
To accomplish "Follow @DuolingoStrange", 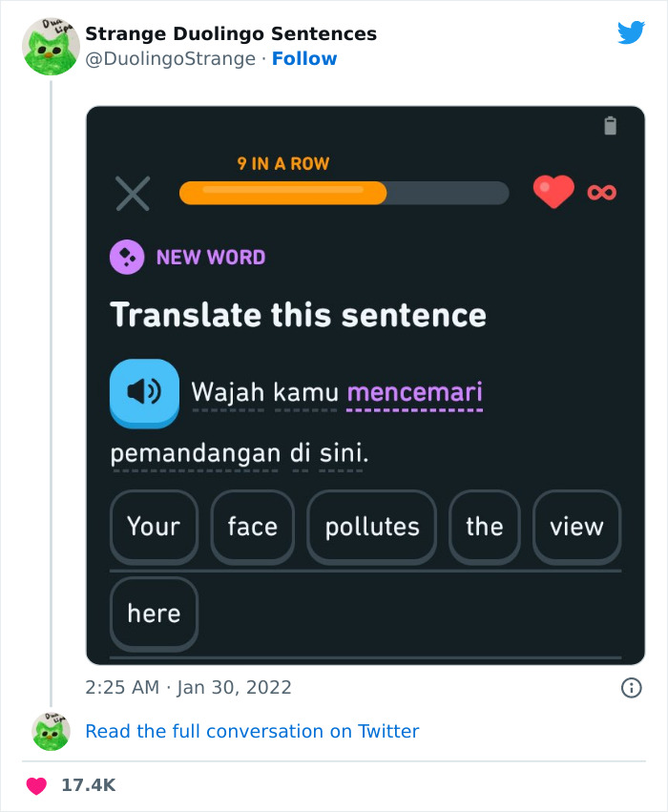I will coord(304,59).
